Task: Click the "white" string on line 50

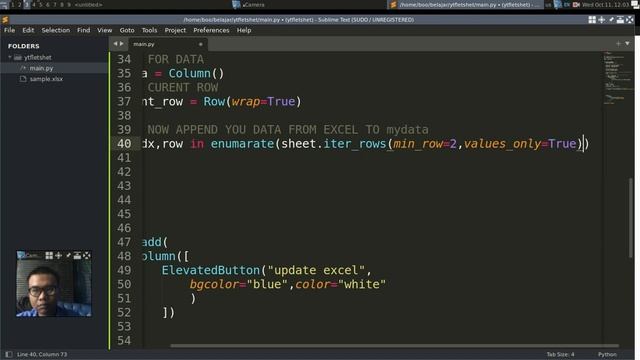Action: [x=362, y=284]
